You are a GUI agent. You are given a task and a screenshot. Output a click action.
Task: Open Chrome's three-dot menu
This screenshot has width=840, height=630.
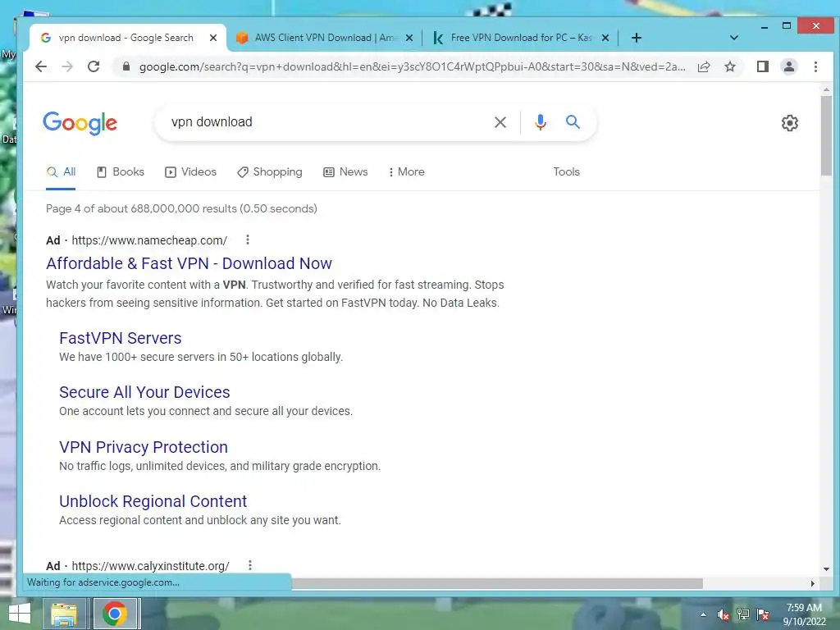pos(815,66)
